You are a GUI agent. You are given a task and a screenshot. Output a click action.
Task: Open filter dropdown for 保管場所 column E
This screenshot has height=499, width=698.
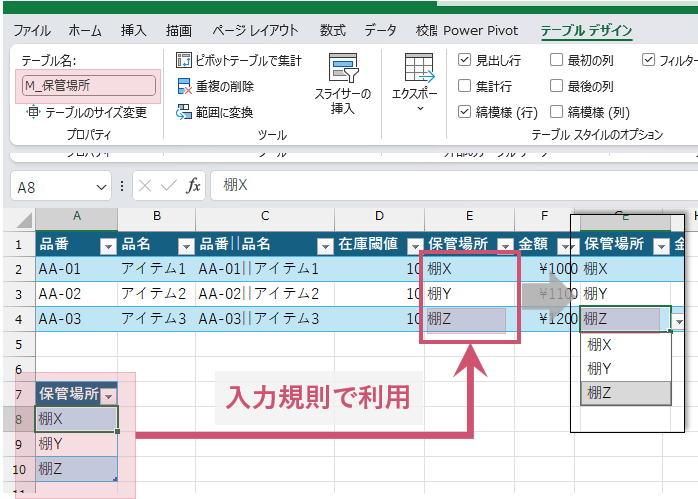point(505,245)
